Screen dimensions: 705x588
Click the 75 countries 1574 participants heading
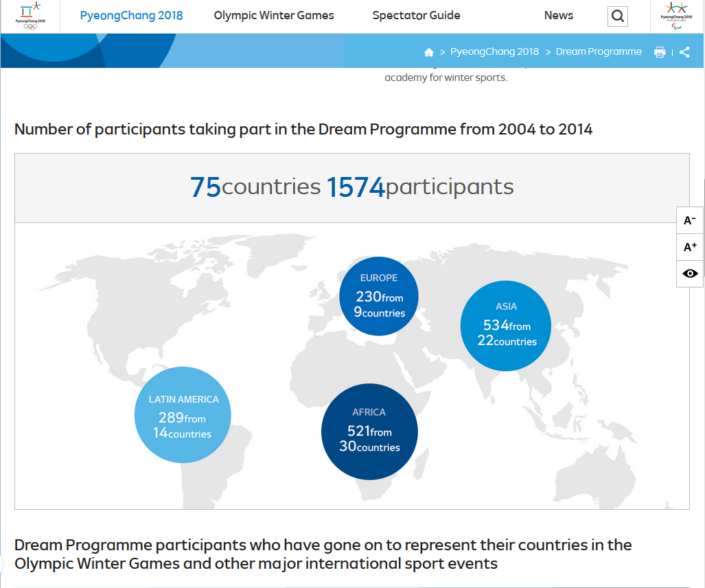(351, 187)
